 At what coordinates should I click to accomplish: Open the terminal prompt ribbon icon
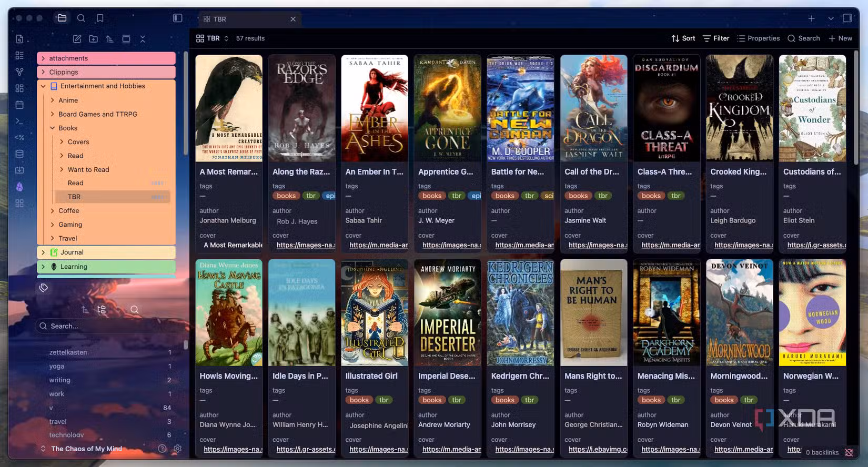pyautogui.click(x=19, y=121)
